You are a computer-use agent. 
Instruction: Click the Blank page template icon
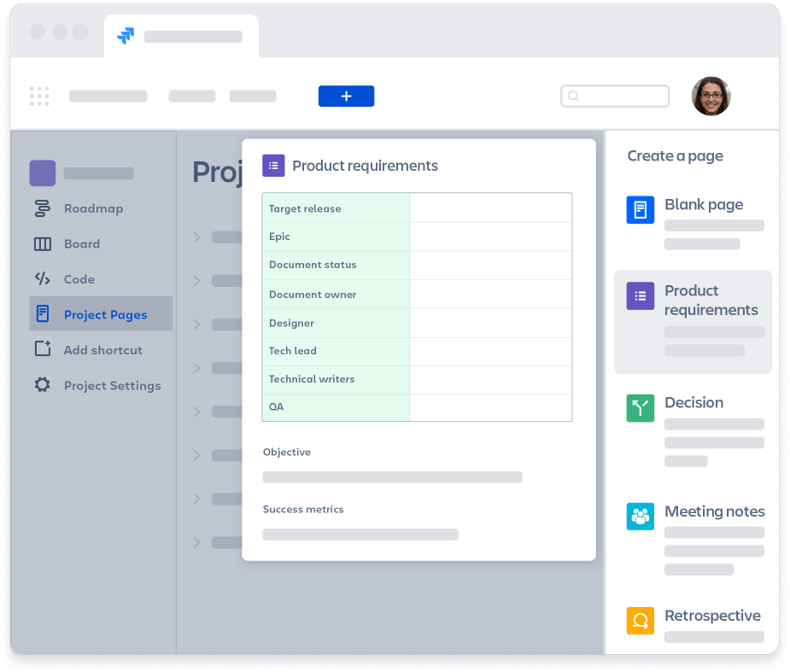click(x=640, y=209)
